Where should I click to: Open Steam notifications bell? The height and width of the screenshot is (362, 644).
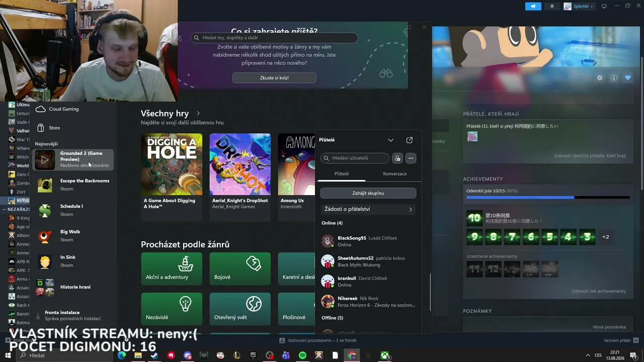552,6
